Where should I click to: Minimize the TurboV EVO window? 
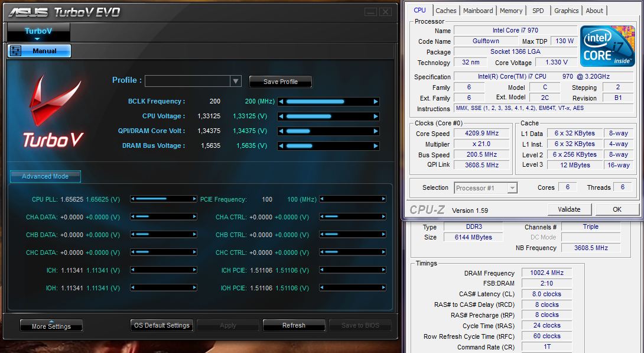click(370, 12)
